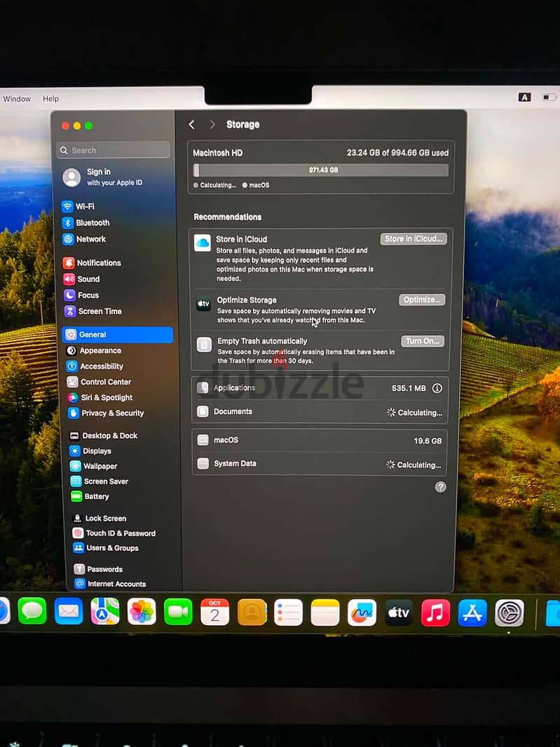This screenshot has width=560, height=747.
Task: Open Wi-Fi settings in sidebar
Action: click(78, 206)
